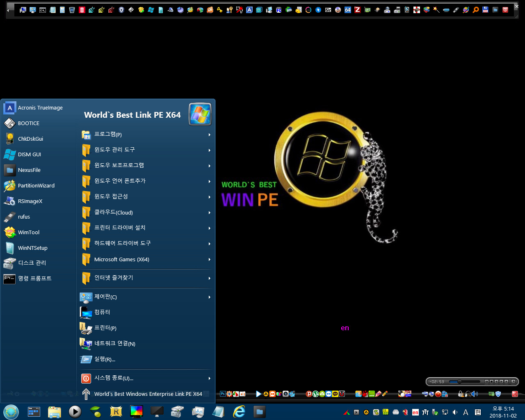The width and height of the screenshot is (525, 420).
Task: Launch WinNTSetup from pinned list
Action: [x=39, y=248]
